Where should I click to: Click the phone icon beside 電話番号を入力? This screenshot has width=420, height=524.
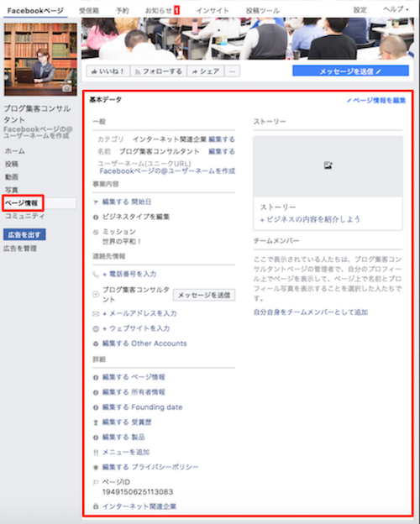pyautogui.click(x=96, y=275)
